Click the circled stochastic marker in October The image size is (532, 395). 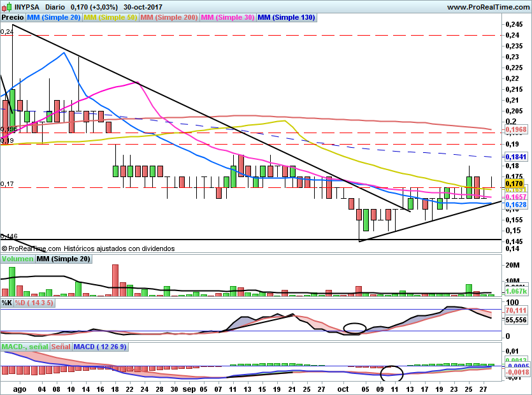click(x=355, y=329)
